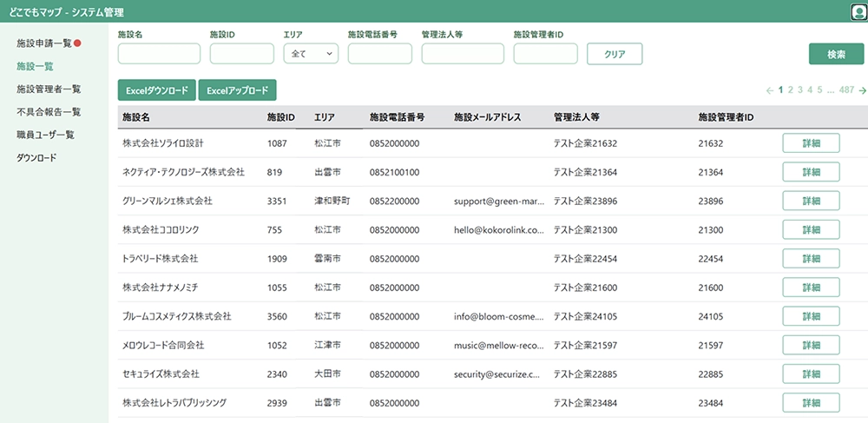Image resolution: width=868 pixels, height=423 pixels.
Task: Open 詳細 for トラベリード株式会社
Action: [811, 258]
